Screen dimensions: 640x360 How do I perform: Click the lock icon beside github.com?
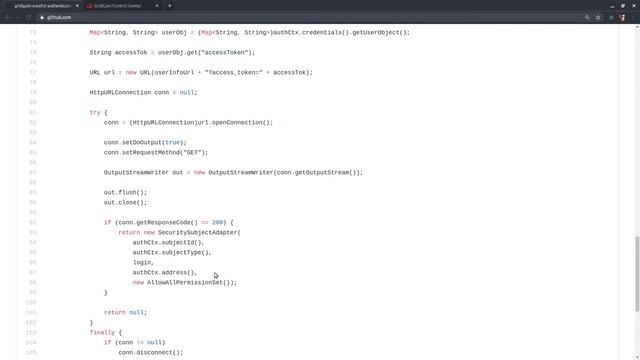click(x=42, y=18)
